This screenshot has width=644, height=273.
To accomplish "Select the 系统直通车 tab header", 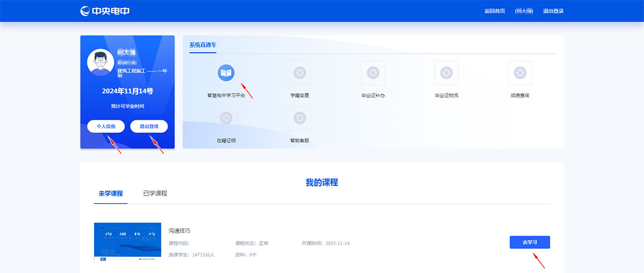I will (x=203, y=45).
